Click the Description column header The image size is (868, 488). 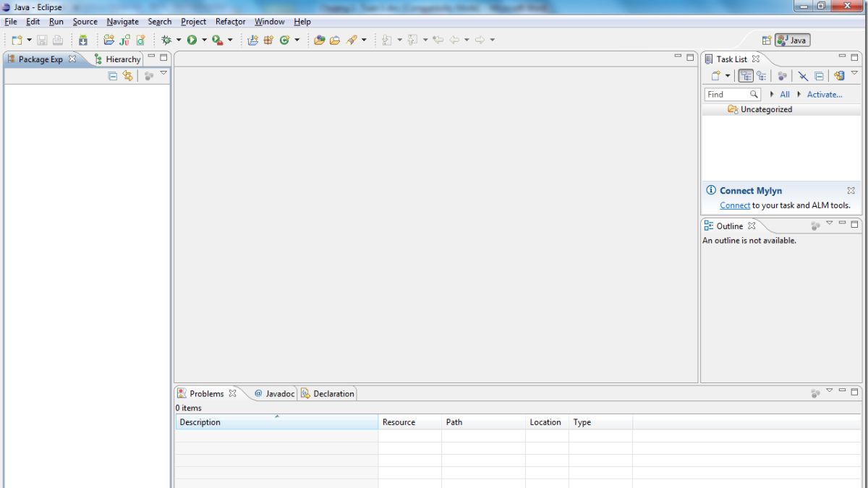(276, 422)
